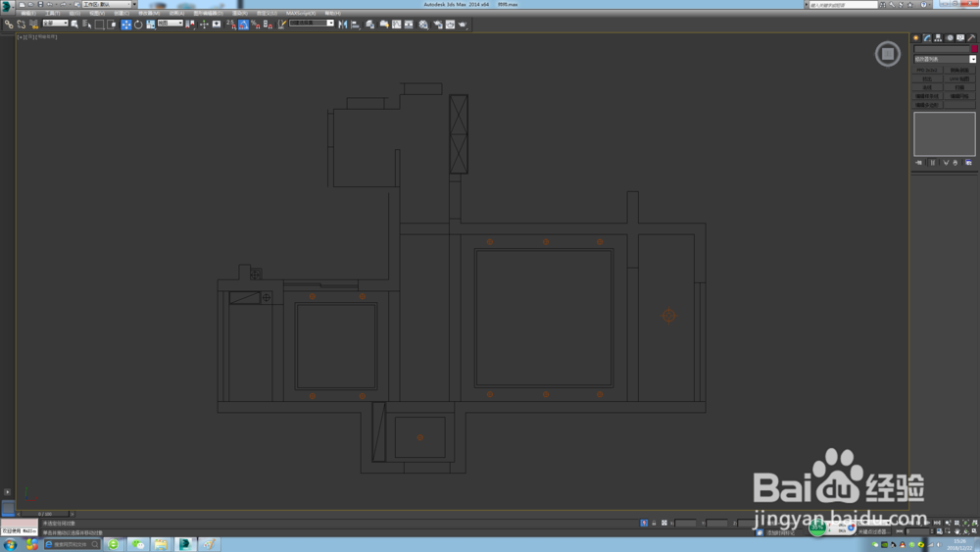Screen dimensions: 980x552
Task: Click the object name field in Modify panel
Action: point(942,49)
